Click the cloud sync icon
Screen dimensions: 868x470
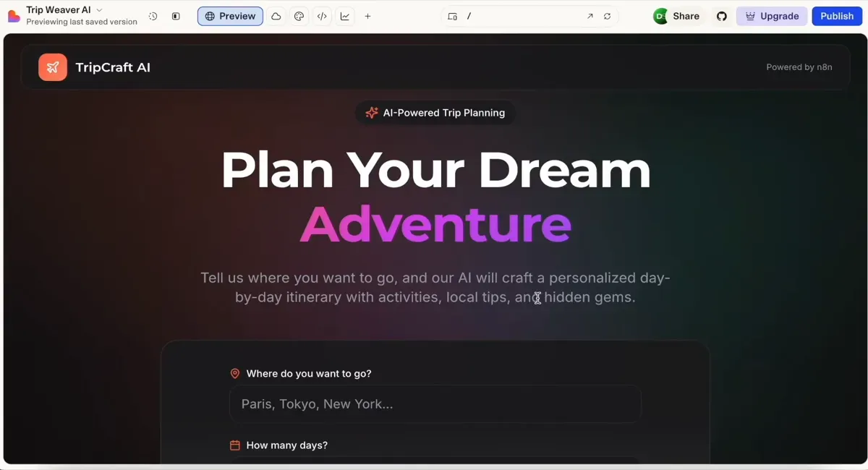(x=276, y=16)
